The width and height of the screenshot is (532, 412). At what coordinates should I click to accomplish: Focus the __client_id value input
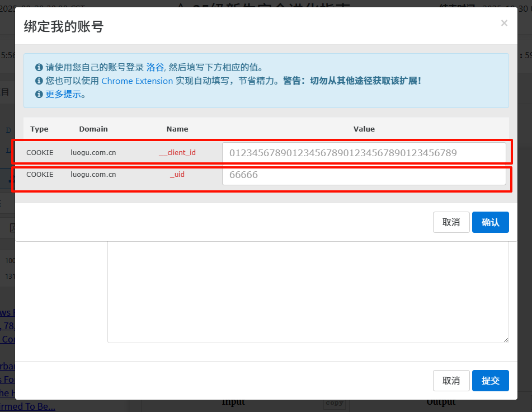tap(364, 153)
